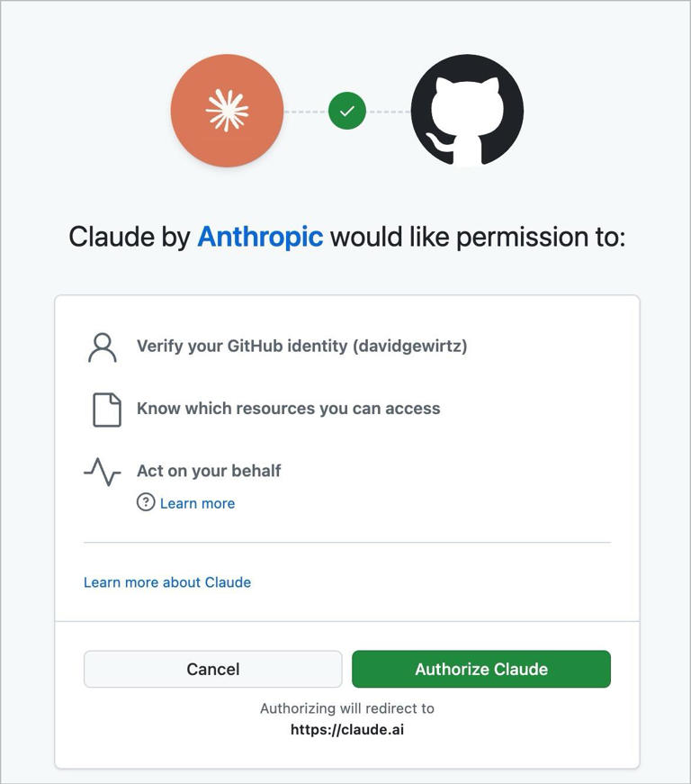691x784 pixels.
Task: Click the GitHub Octocat logo
Action: coord(467,111)
